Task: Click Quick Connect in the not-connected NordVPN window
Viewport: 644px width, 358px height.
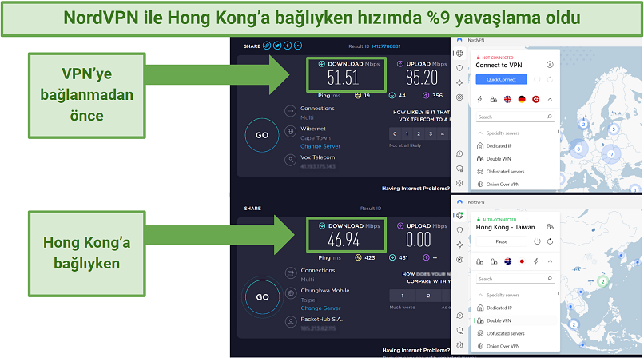Action: click(x=501, y=79)
